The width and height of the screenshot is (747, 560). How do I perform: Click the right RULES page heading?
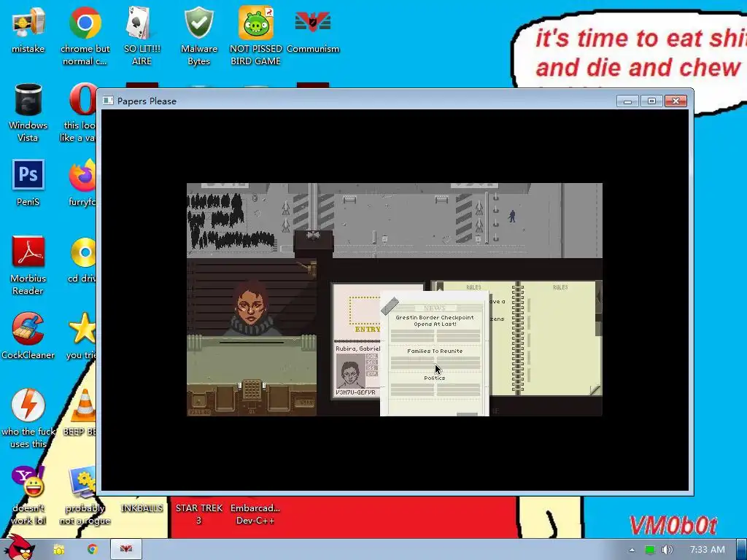(x=560, y=287)
